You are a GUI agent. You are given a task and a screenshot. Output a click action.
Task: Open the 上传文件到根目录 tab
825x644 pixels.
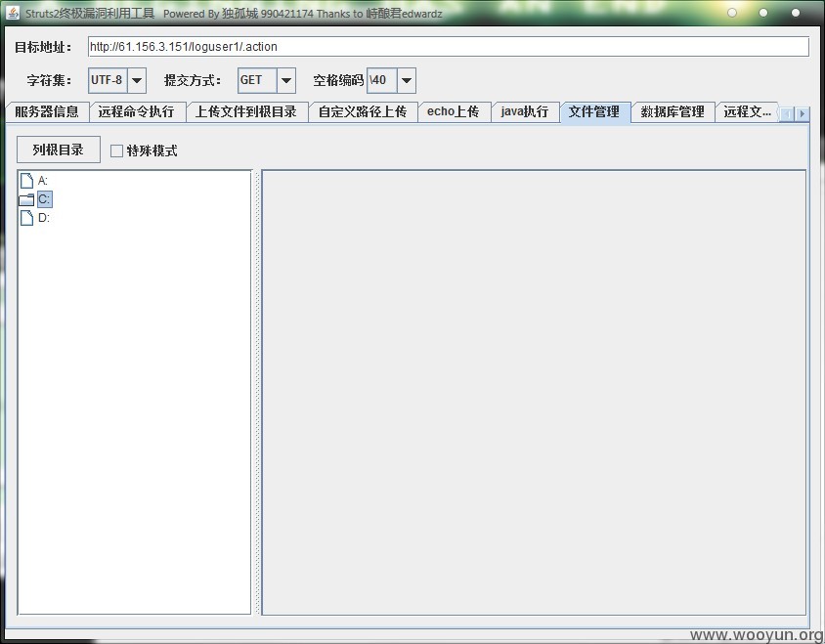(x=246, y=111)
